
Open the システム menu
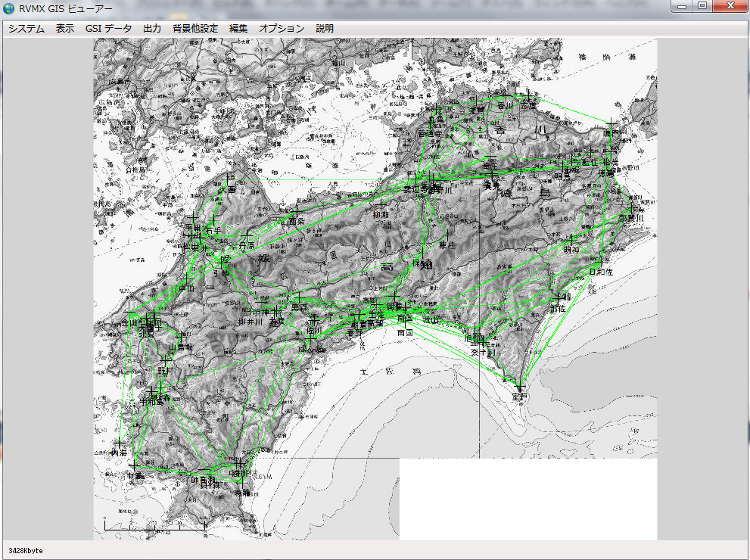click(26, 29)
